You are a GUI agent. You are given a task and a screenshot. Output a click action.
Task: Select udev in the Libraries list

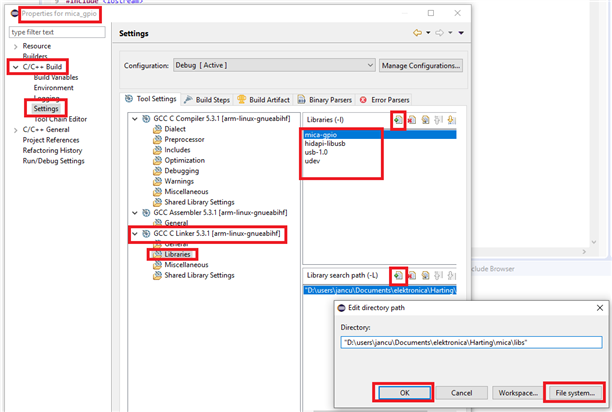(x=312, y=161)
